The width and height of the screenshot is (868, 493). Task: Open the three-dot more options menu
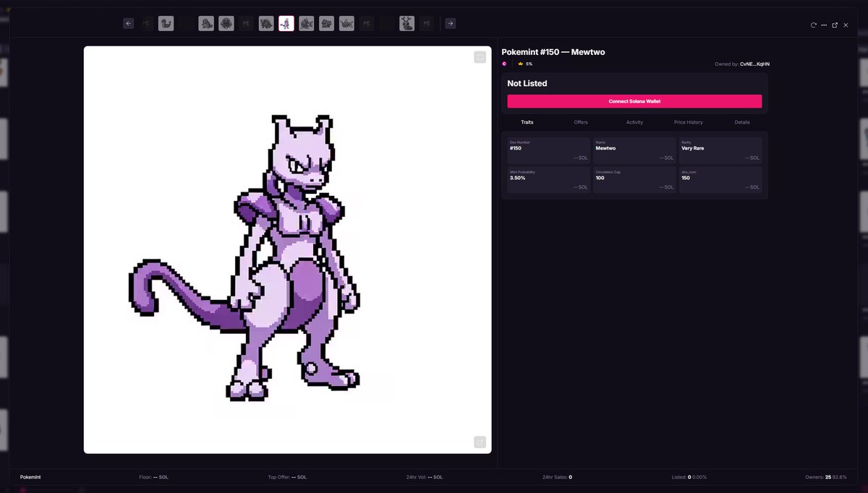point(824,25)
